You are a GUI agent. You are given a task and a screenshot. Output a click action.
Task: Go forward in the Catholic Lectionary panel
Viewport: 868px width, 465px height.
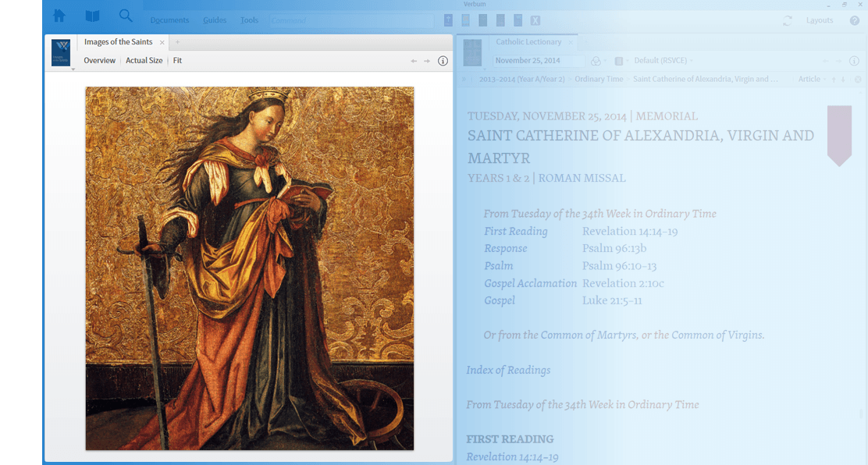coord(838,61)
